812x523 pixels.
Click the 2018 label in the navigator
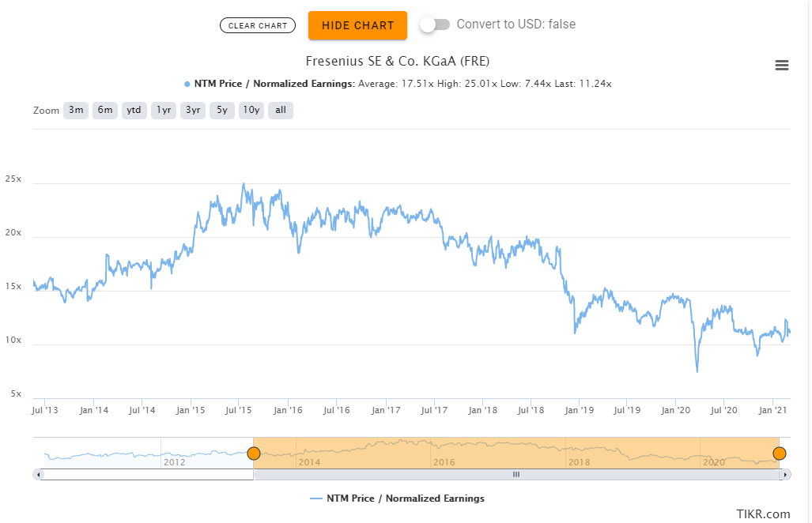[x=579, y=462]
